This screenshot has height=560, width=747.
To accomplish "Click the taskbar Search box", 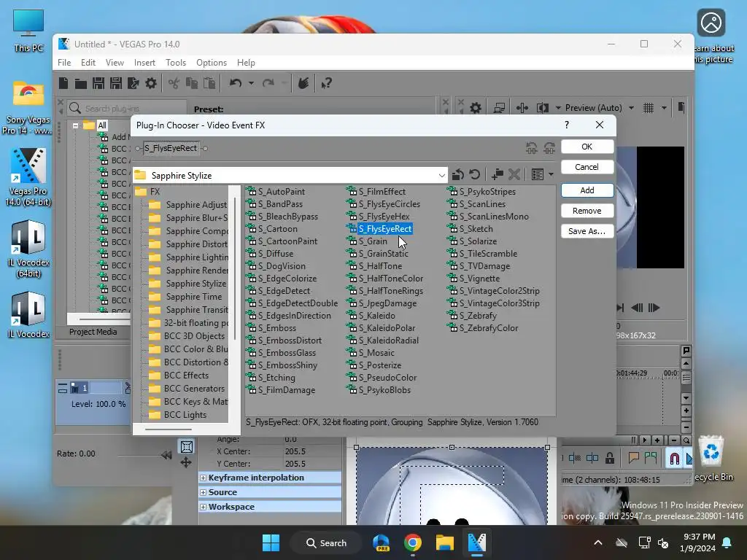I will pos(327,542).
